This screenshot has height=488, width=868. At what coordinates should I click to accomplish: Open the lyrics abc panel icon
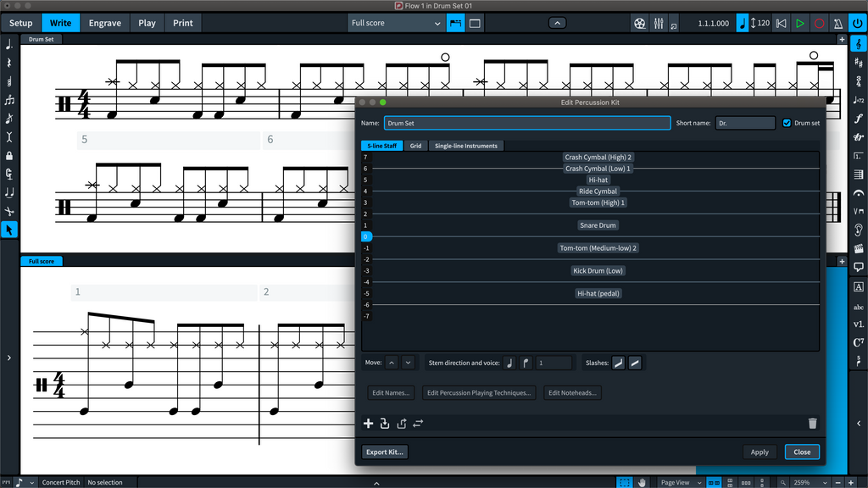[x=859, y=307]
